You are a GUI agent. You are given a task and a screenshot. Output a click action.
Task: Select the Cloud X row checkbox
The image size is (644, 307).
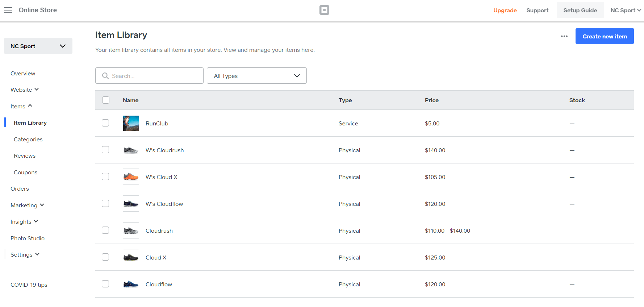(105, 257)
